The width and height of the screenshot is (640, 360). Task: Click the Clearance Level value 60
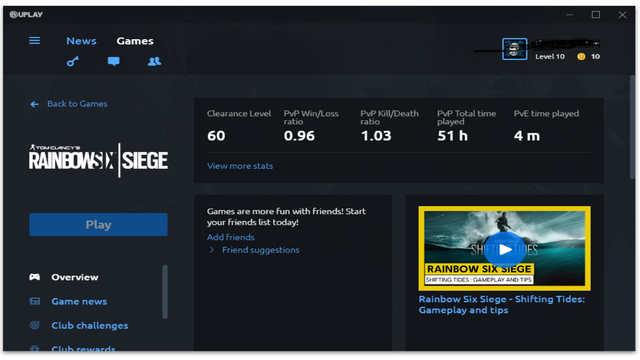coord(216,136)
